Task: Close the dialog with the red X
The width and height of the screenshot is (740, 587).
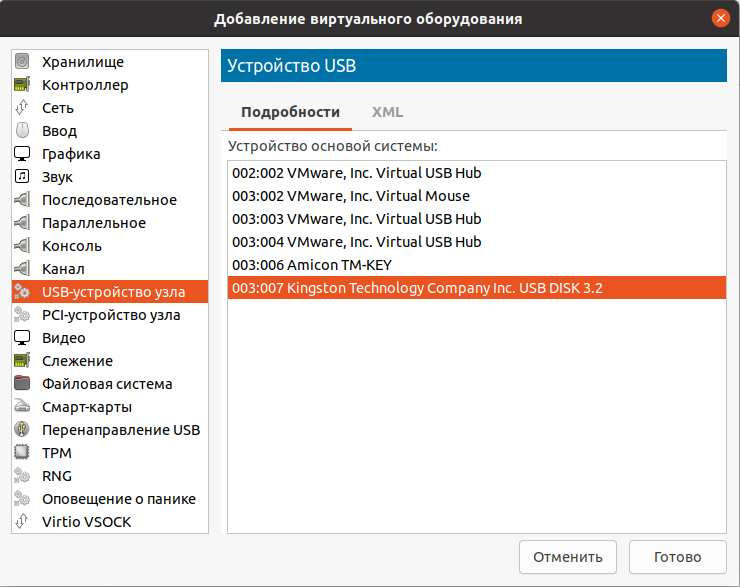Action: click(721, 18)
